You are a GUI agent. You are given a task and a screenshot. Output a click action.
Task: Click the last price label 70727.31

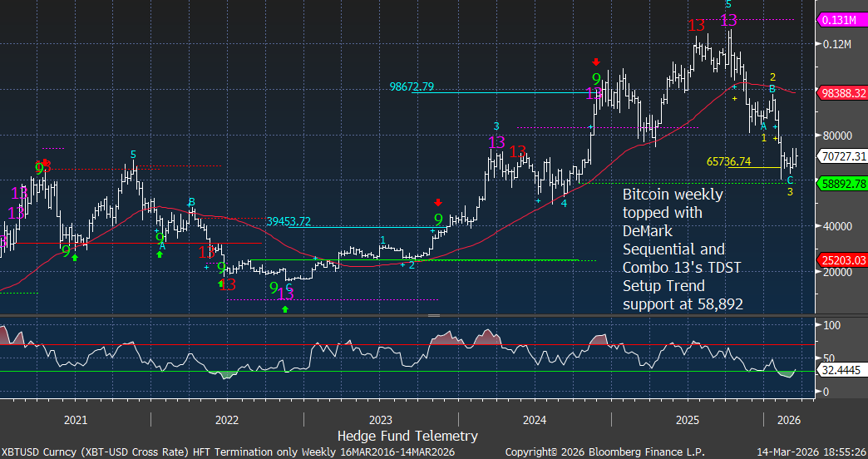point(843,155)
